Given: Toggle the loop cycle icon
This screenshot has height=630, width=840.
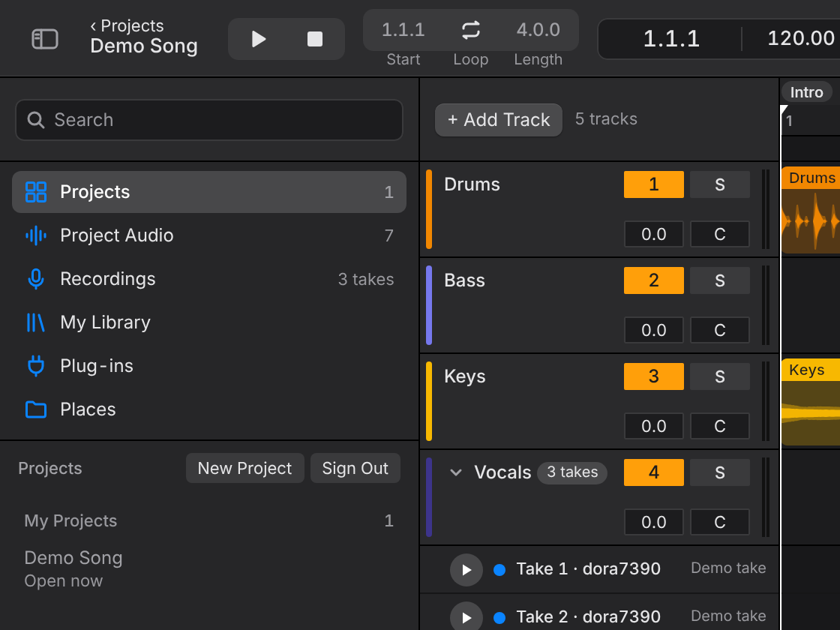Looking at the screenshot, I should tap(471, 30).
